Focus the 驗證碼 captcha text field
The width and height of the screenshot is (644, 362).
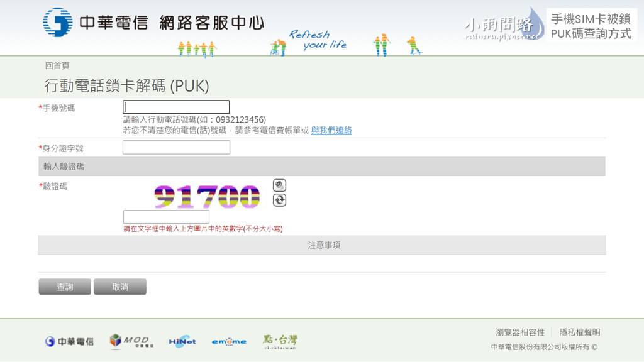click(x=166, y=217)
